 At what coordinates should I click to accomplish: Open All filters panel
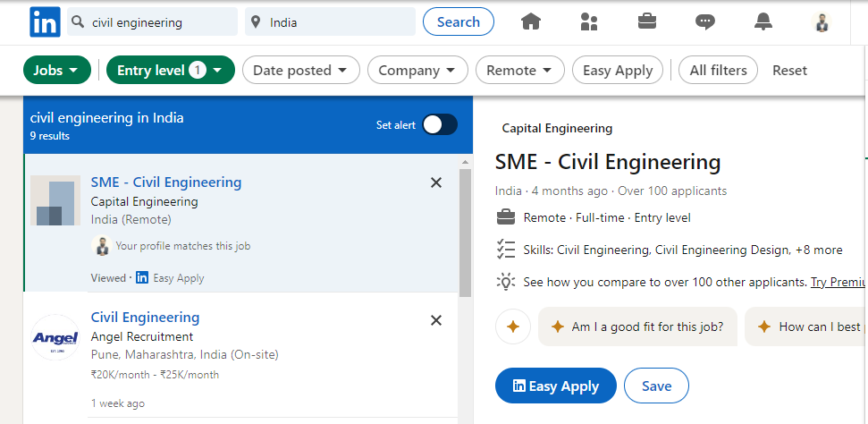click(x=718, y=71)
